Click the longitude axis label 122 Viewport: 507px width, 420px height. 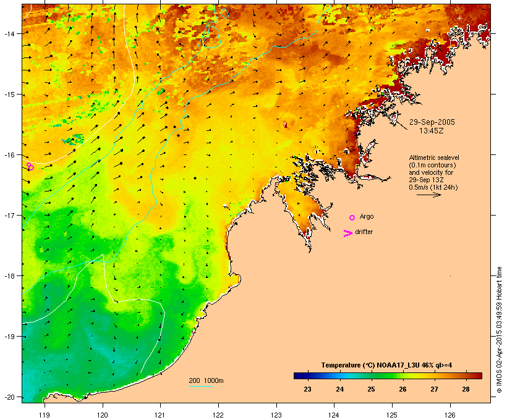[218, 415]
